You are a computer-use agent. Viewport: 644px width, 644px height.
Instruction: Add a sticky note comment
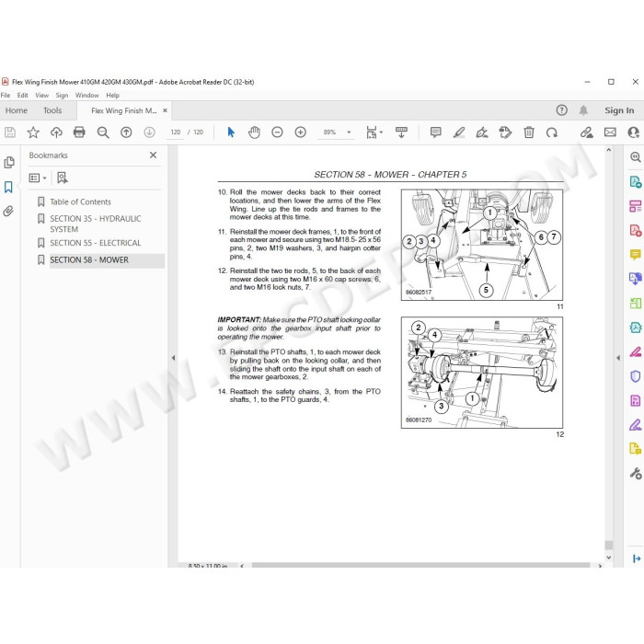435,132
